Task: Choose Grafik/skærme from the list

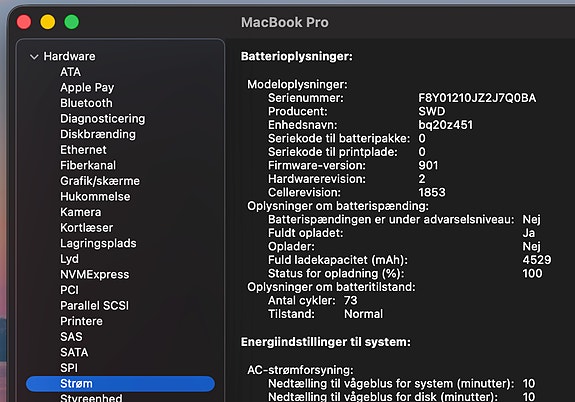Action: coord(100,181)
